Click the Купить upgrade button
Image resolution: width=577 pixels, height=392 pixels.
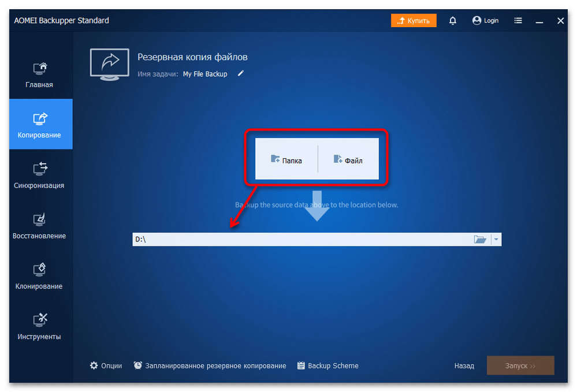tap(414, 21)
